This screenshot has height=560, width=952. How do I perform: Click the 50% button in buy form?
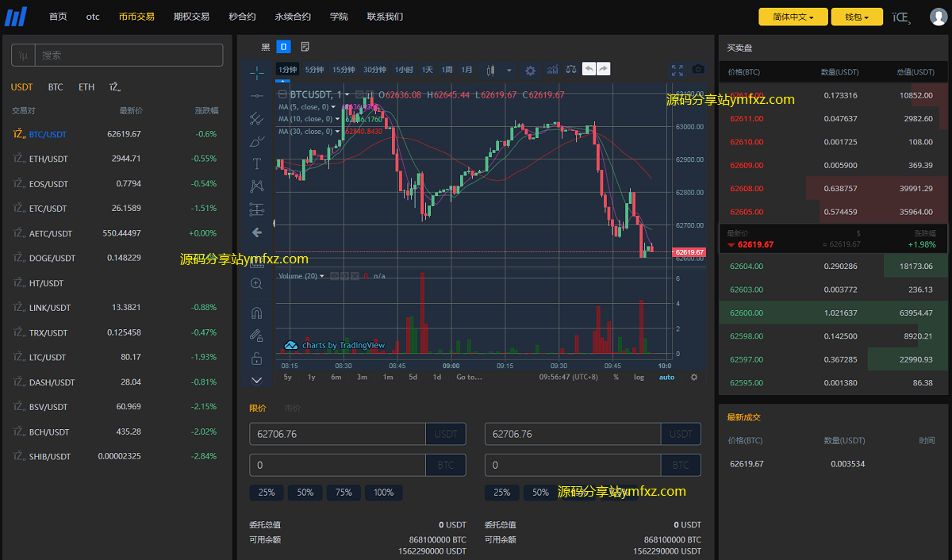coord(305,493)
